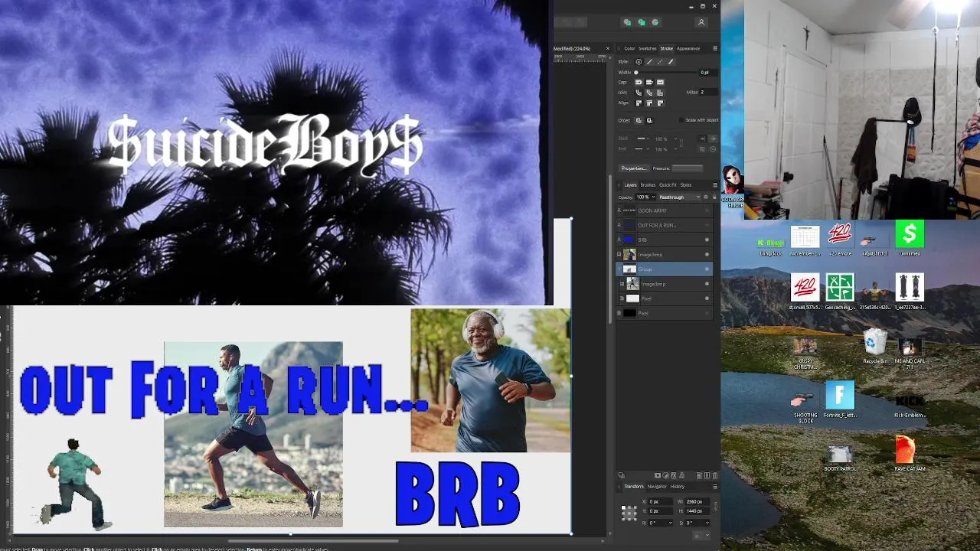The width and height of the screenshot is (980, 551).
Task: Switch to the third persona icon
Action: (655, 22)
